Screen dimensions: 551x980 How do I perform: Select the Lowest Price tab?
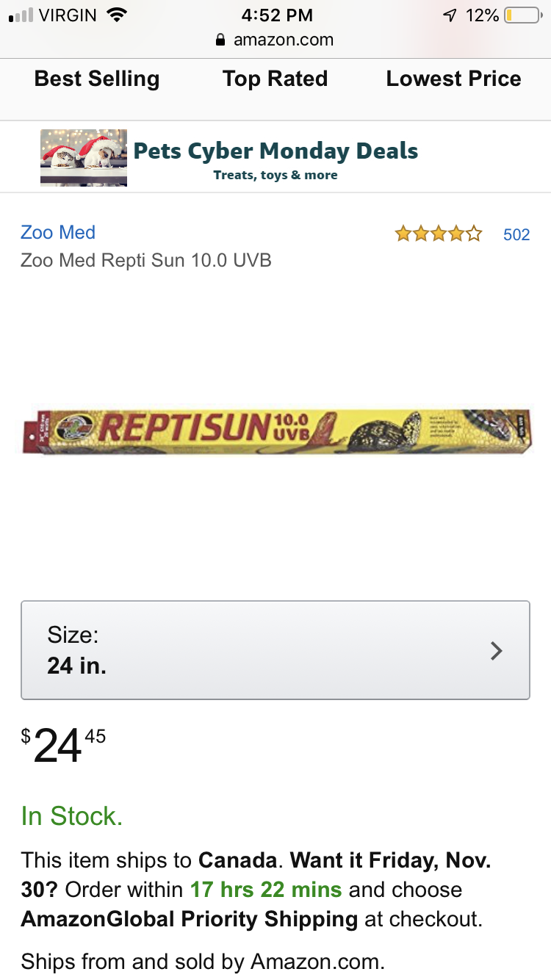point(453,79)
